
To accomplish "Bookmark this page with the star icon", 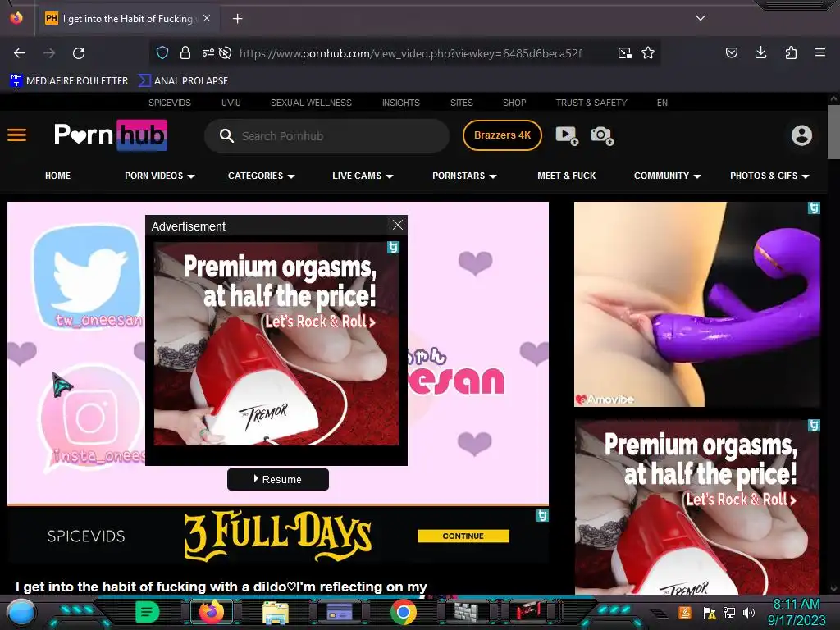I will [x=648, y=52].
